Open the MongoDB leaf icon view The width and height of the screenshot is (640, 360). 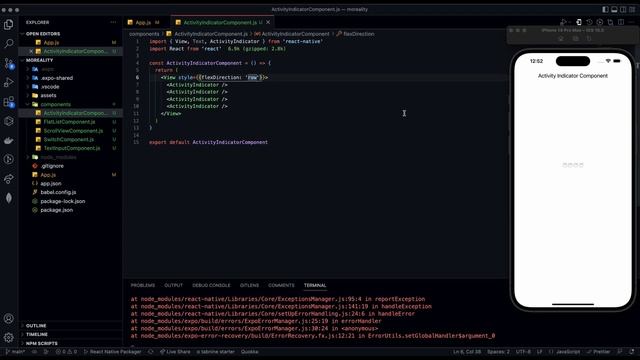[x=9, y=198]
